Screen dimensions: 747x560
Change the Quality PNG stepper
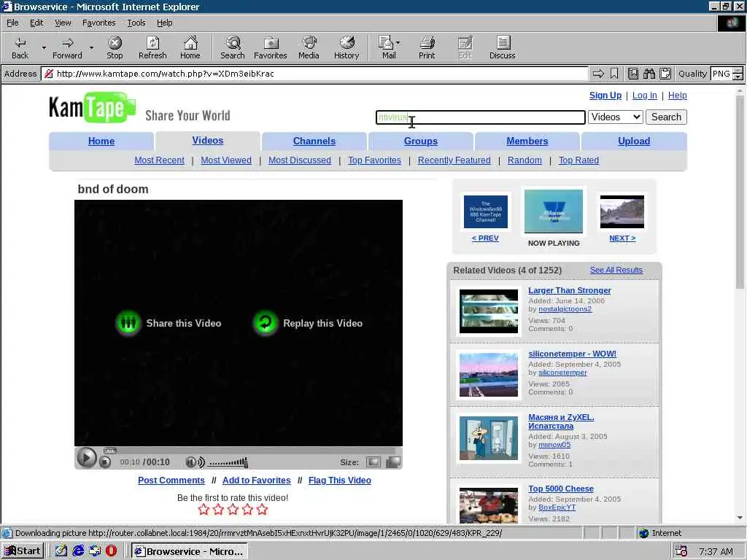(738, 74)
